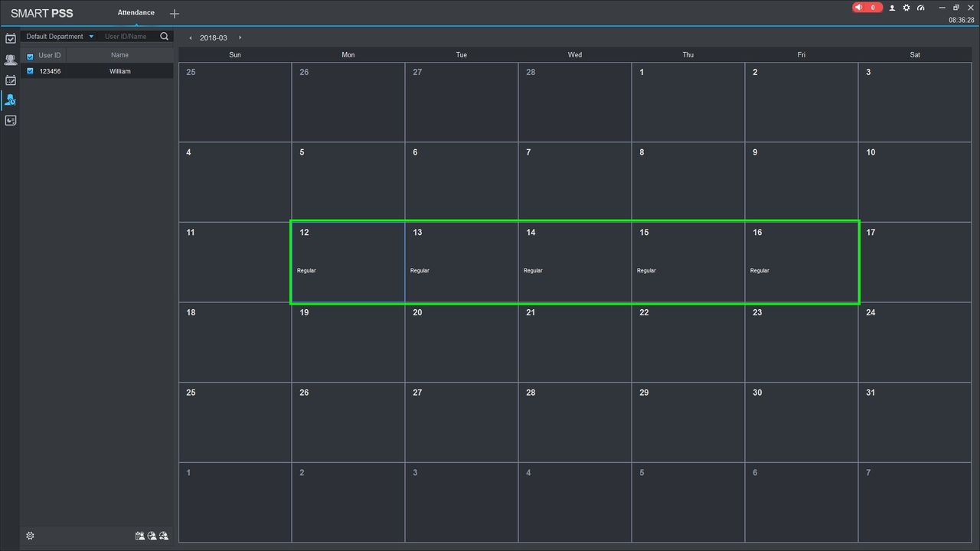Screen dimensions: 980x551
Task: Uncheck the checkbox for user 123456
Action: (x=30, y=71)
